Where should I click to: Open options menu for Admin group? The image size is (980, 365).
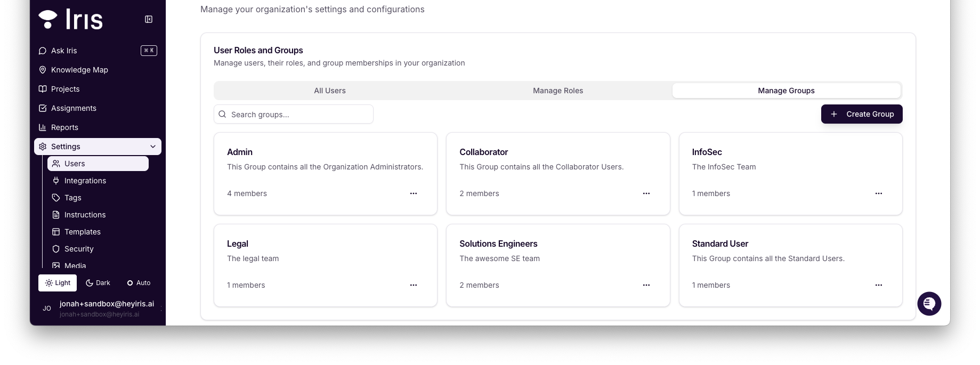(414, 193)
